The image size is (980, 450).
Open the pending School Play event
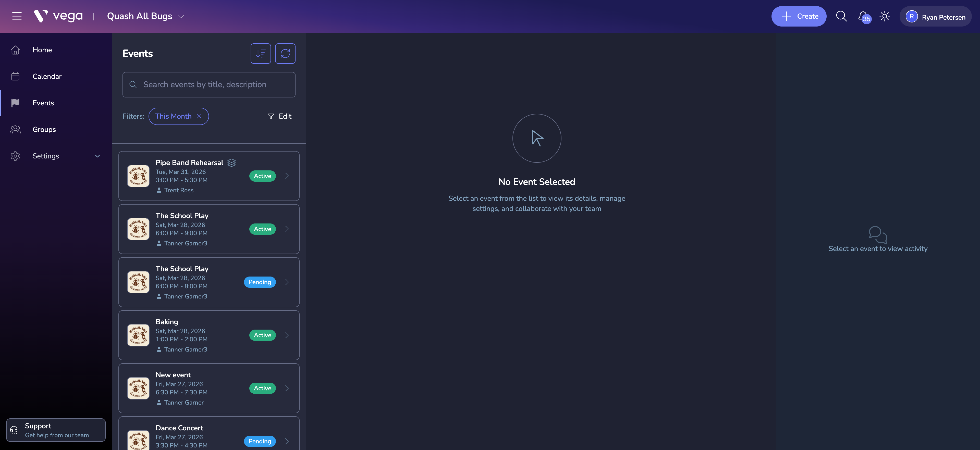point(209,282)
